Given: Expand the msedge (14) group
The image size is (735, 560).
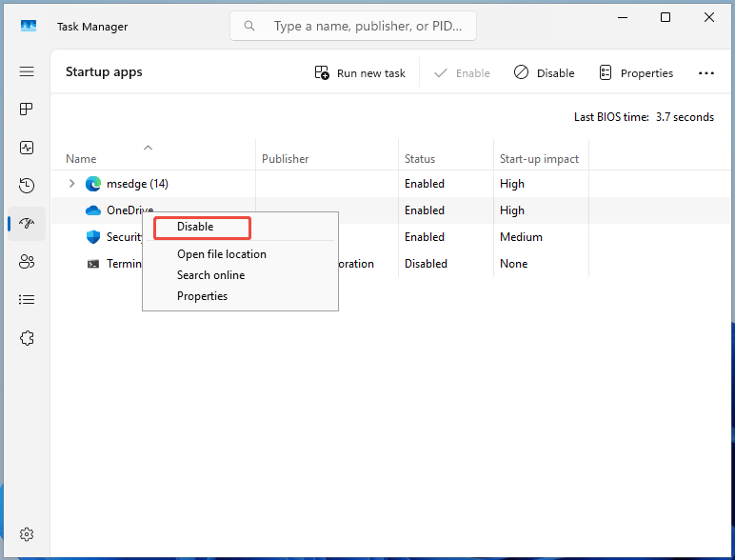Looking at the screenshot, I should 71,184.
